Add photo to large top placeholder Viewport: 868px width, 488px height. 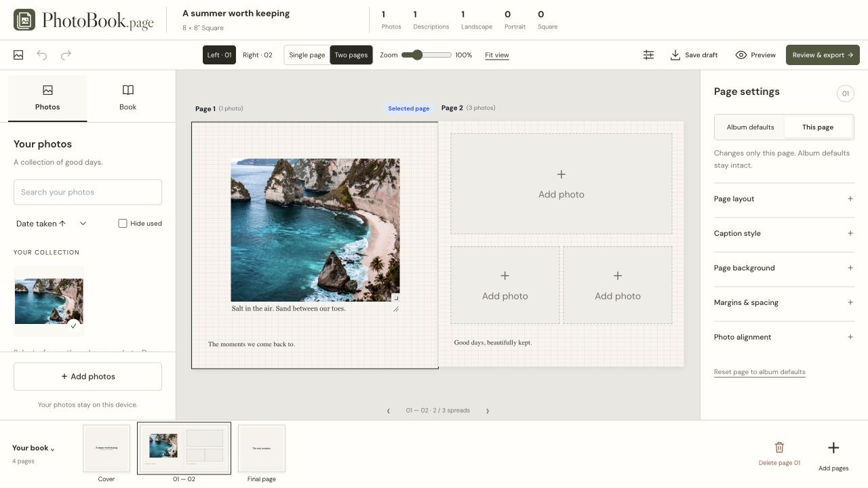561,184
